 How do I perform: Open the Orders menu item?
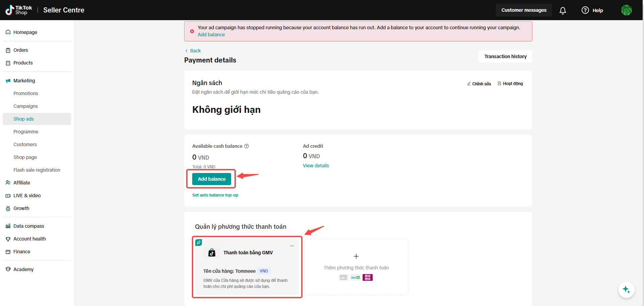click(21, 50)
